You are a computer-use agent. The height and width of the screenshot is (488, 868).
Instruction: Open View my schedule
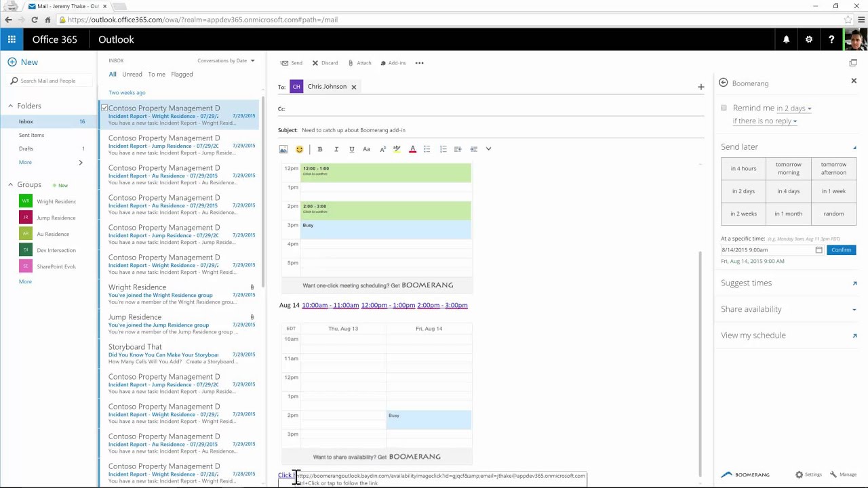788,335
